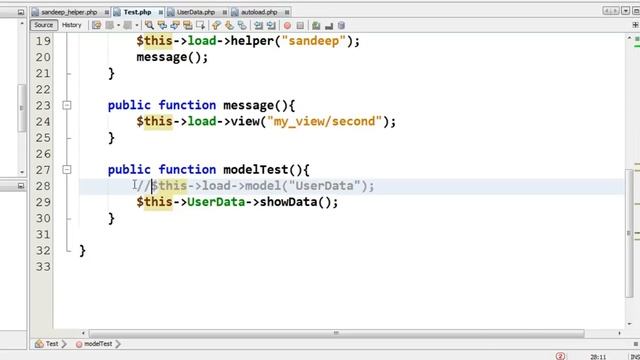Close the sandeep_helper.php tab
The image size is (640, 360).
(107, 12)
